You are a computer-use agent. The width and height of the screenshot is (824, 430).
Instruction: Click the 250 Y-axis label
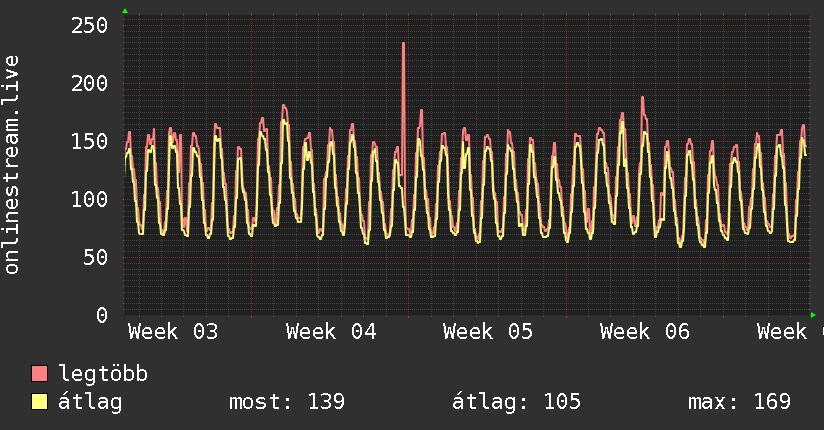coord(90,25)
